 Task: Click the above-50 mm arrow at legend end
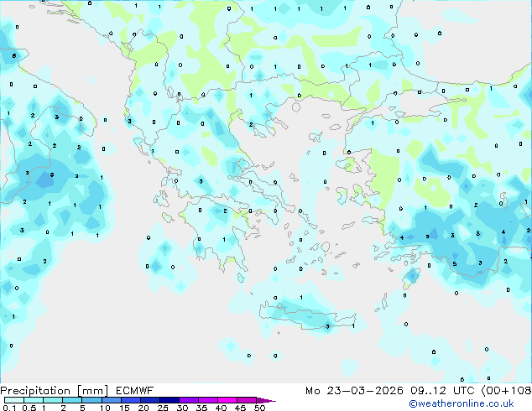266,400
